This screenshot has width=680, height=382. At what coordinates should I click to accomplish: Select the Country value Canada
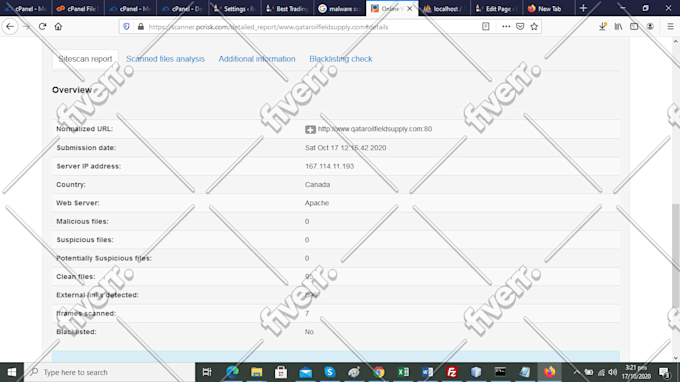[x=317, y=185]
